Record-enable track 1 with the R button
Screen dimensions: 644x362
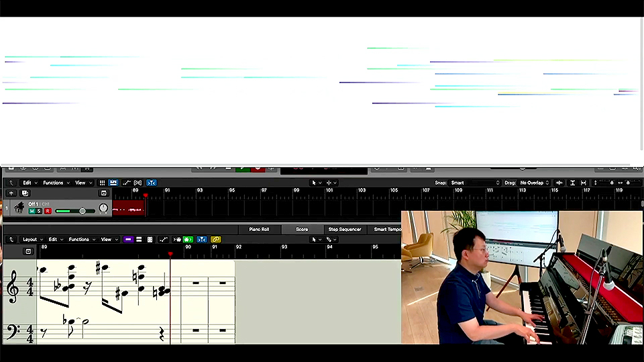pyautogui.click(x=48, y=212)
